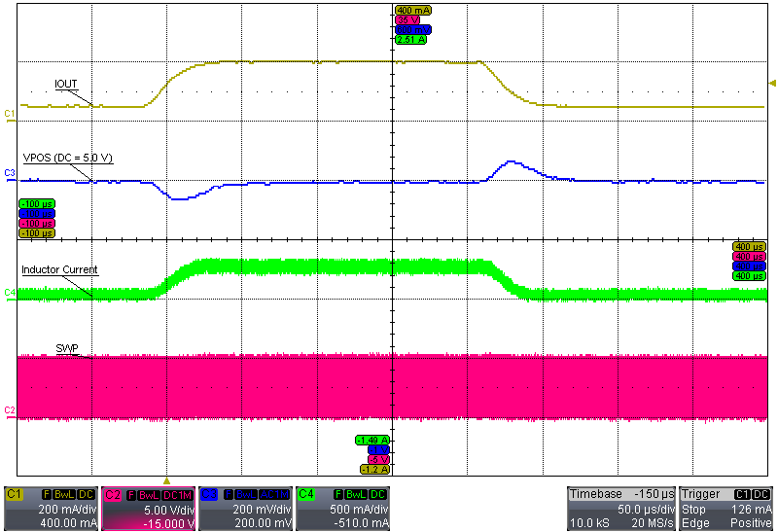The width and height of the screenshot is (778, 532).
Task: Open the Timebase settings box
Action: pos(620,509)
